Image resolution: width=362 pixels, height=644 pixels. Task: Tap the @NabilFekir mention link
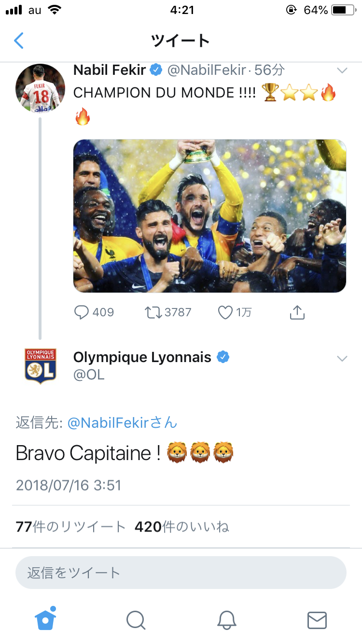[x=122, y=423]
